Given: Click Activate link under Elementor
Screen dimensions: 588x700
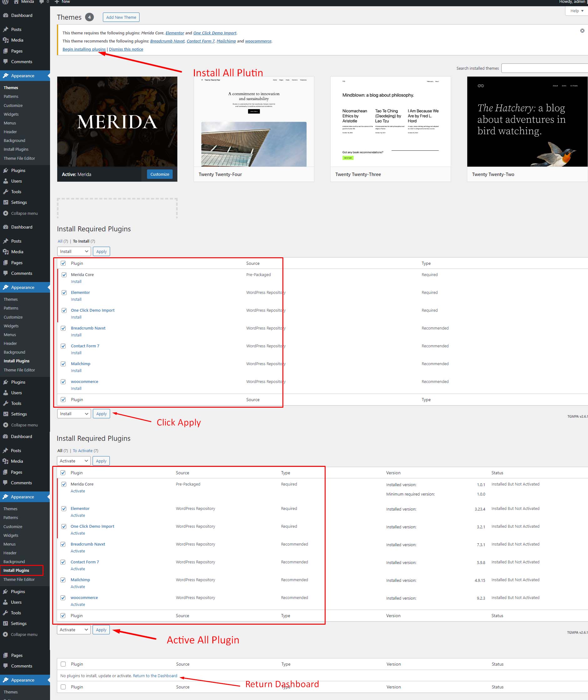Looking at the screenshot, I should tap(78, 515).
